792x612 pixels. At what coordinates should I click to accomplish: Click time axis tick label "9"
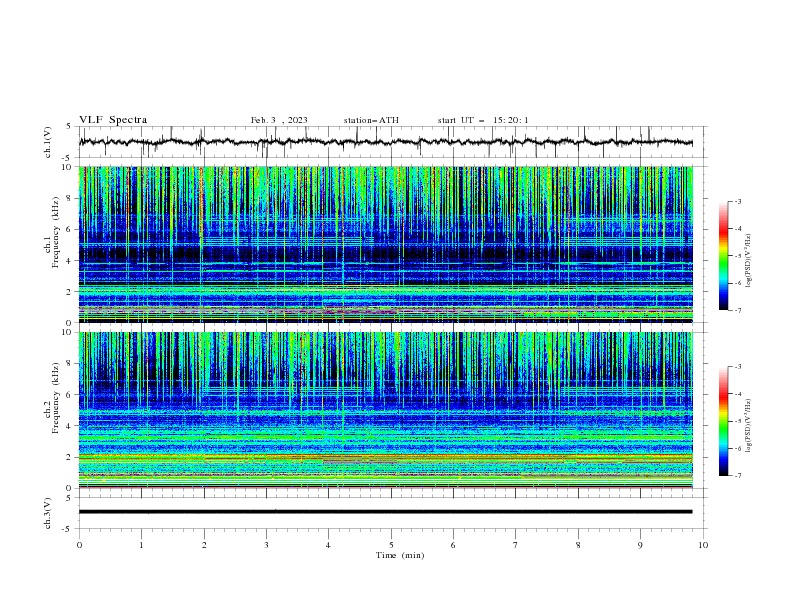pos(640,545)
